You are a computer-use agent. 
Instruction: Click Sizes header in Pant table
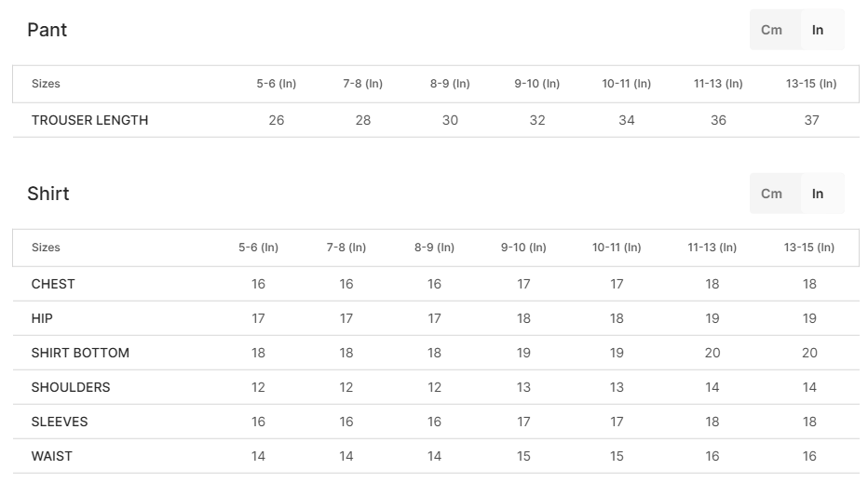click(46, 84)
